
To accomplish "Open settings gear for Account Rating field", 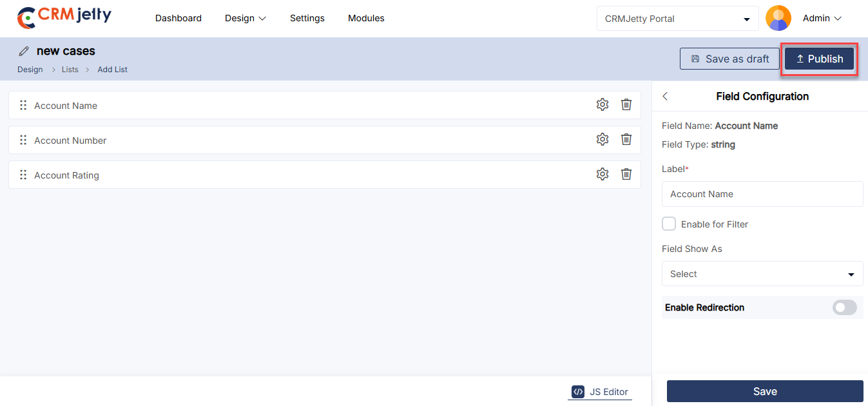I will click(602, 174).
